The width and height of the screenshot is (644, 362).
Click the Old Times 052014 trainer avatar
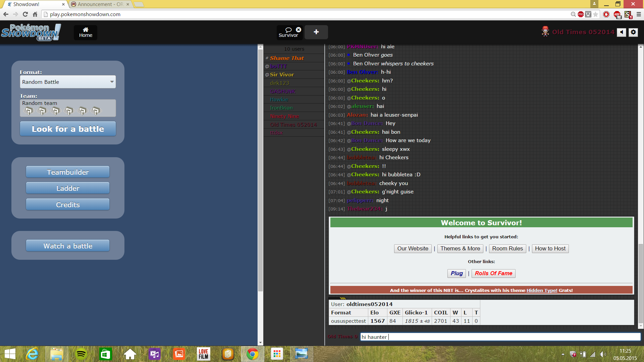pos(545,32)
